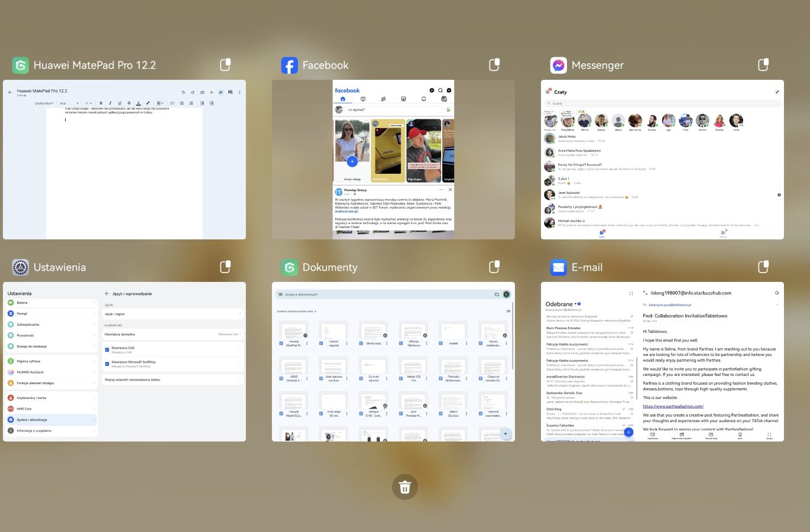Tap the split-screen icon on the Messenger card
This screenshot has height=532, width=810.
pyautogui.click(x=763, y=65)
